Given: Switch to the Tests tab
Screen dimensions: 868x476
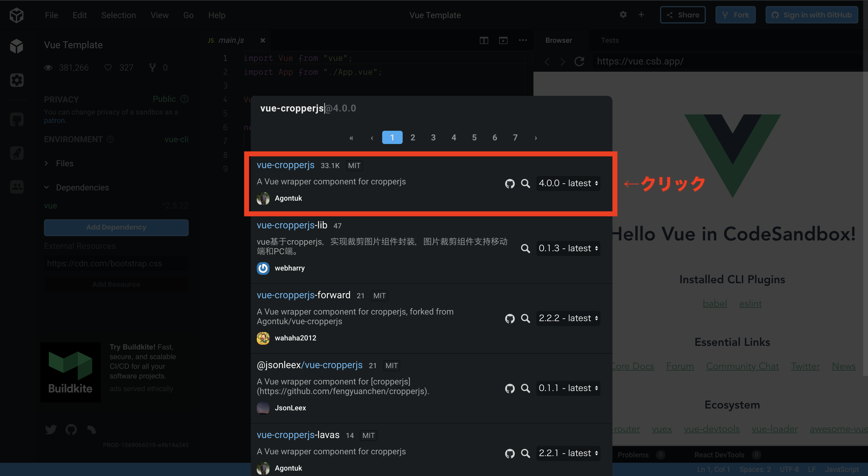Looking at the screenshot, I should (609, 40).
